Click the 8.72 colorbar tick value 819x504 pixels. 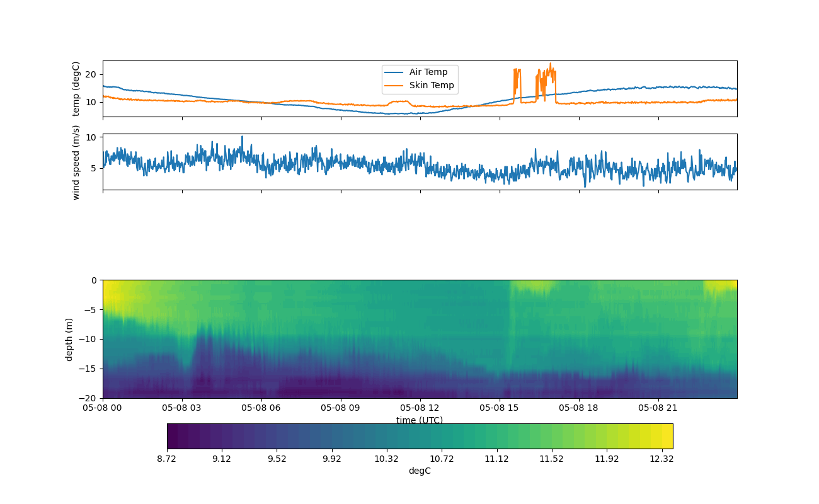point(167,459)
